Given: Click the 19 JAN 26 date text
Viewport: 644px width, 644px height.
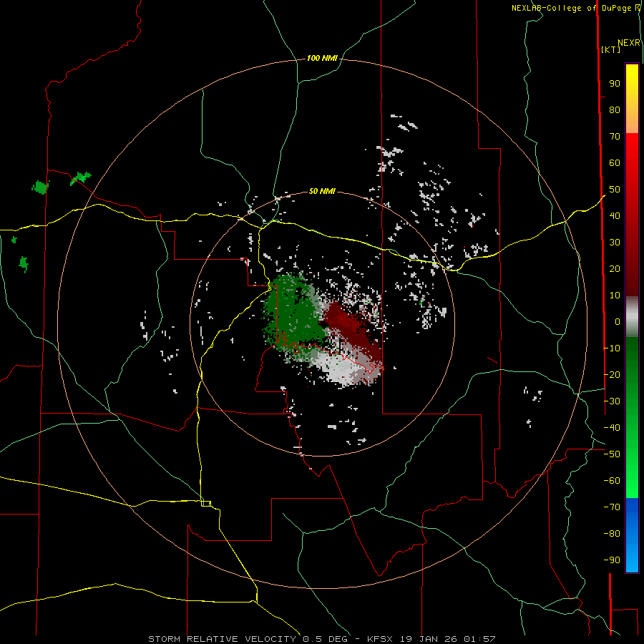Looking at the screenshot, I should (429, 639).
